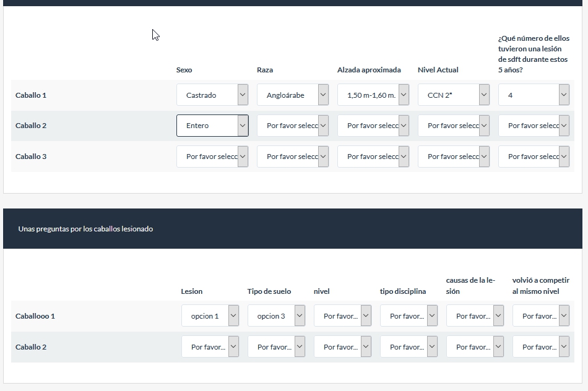The width and height of the screenshot is (588, 391).
Task: Open Caballo 2 Sexo dropdown showing Entero
Action: (212, 126)
